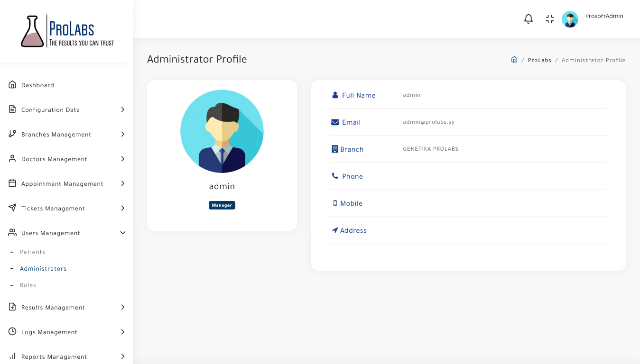The image size is (640, 364).
Task: Click the notification bell icon
Action: coord(528,19)
